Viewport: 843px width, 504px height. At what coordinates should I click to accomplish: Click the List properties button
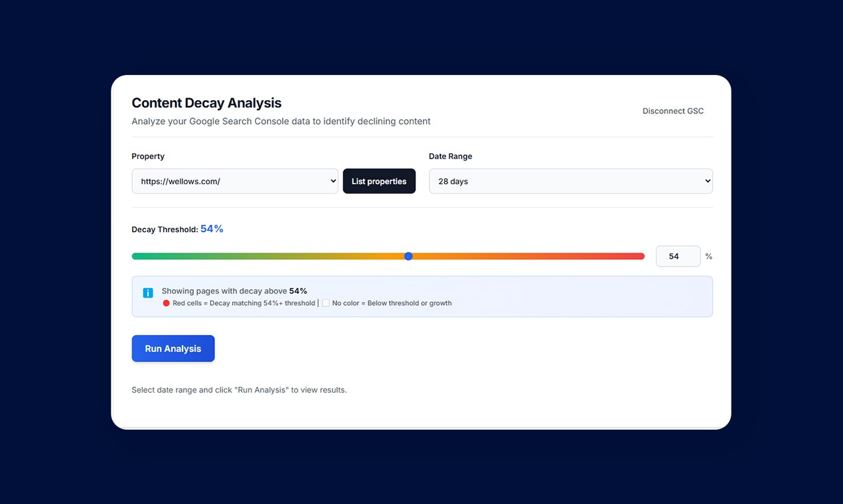pos(379,180)
